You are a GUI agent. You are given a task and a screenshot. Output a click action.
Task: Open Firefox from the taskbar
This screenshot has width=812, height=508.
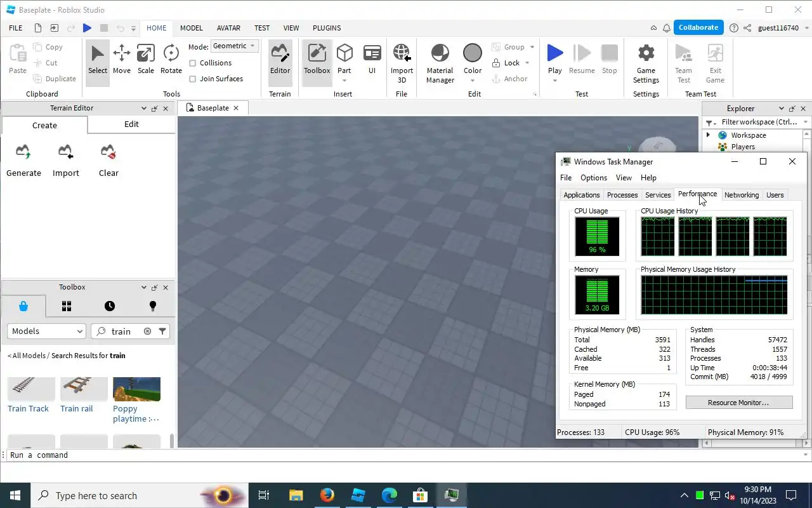click(x=327, y=495)
